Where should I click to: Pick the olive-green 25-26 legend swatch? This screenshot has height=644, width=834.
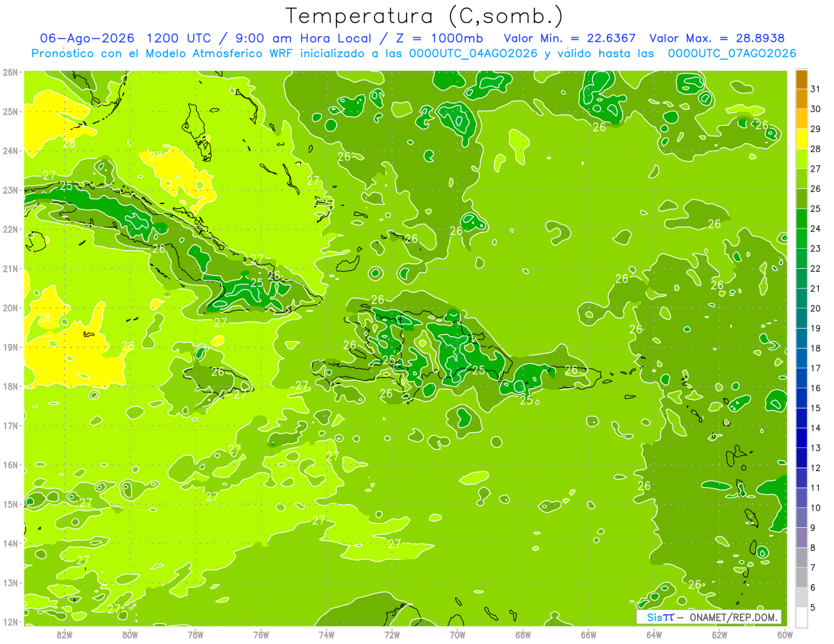pos(801,199)
